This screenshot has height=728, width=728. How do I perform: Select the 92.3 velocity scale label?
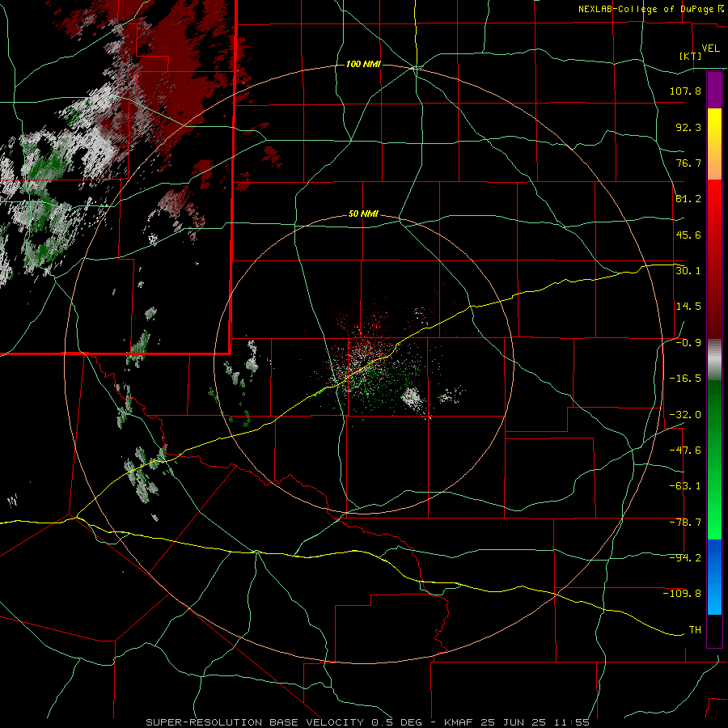(688, 127)
